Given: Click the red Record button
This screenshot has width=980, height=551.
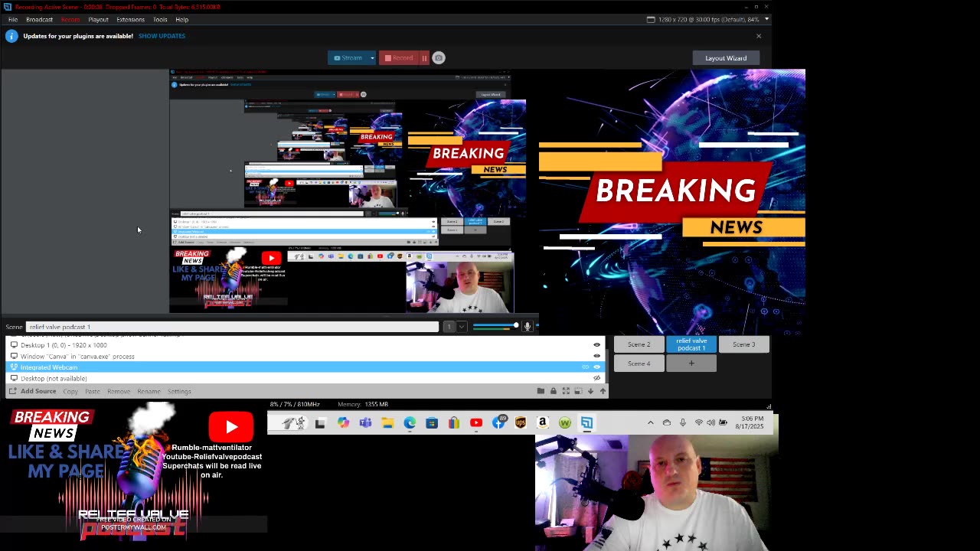Looking at the screenshot, I should pos(399,58).
